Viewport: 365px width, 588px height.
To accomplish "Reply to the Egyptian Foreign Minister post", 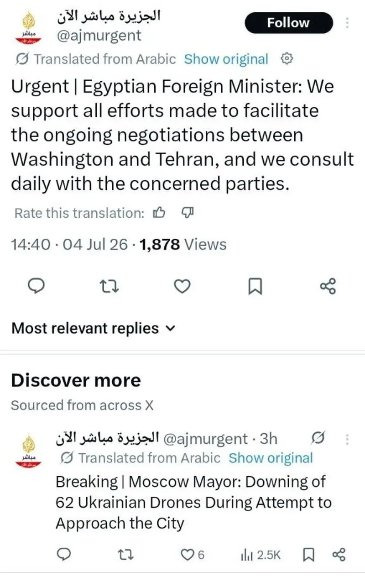I will 36,287.
